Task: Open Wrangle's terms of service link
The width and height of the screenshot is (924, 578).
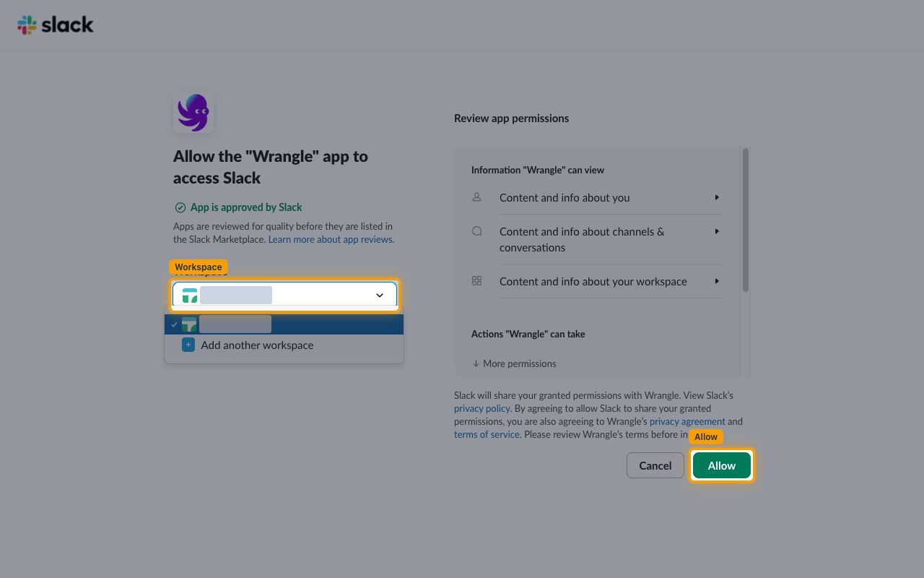Action: tap(487, 434)
